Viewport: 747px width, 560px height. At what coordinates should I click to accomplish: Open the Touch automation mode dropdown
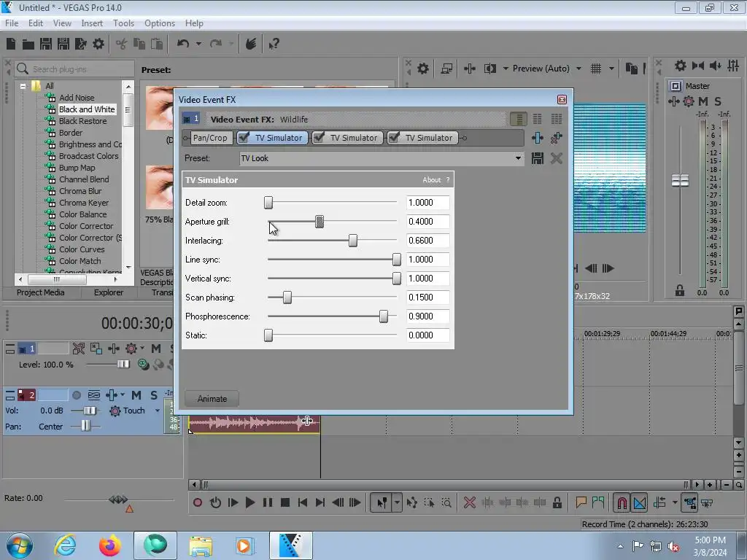pyautogui.click(x=158, y=411)
